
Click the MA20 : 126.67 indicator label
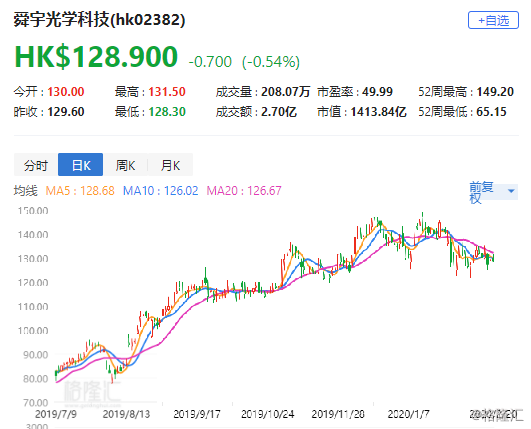(244, 191)
